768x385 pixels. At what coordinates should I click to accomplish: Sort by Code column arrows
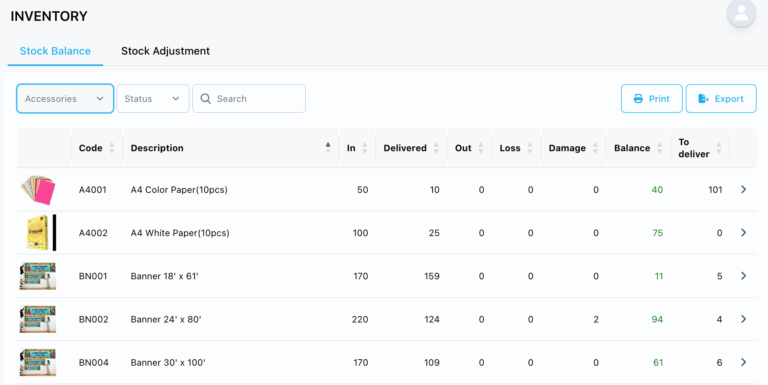click(x=112, y=148)
